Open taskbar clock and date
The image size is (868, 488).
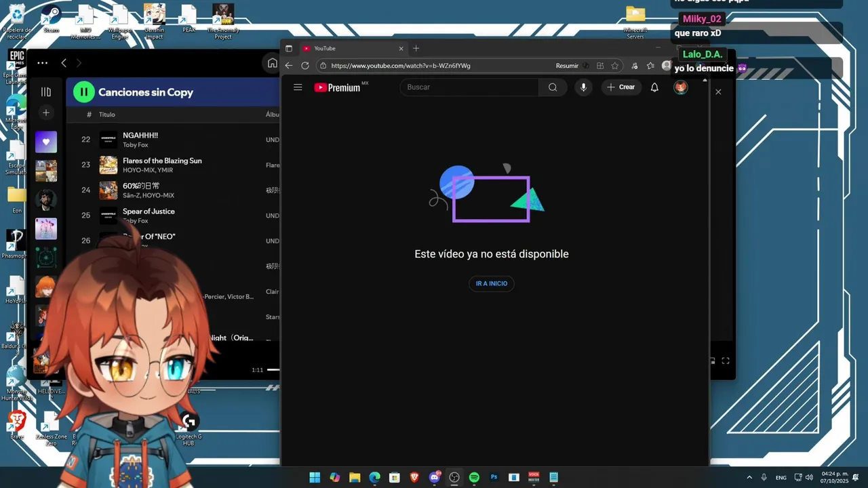(x=835, y=477)
